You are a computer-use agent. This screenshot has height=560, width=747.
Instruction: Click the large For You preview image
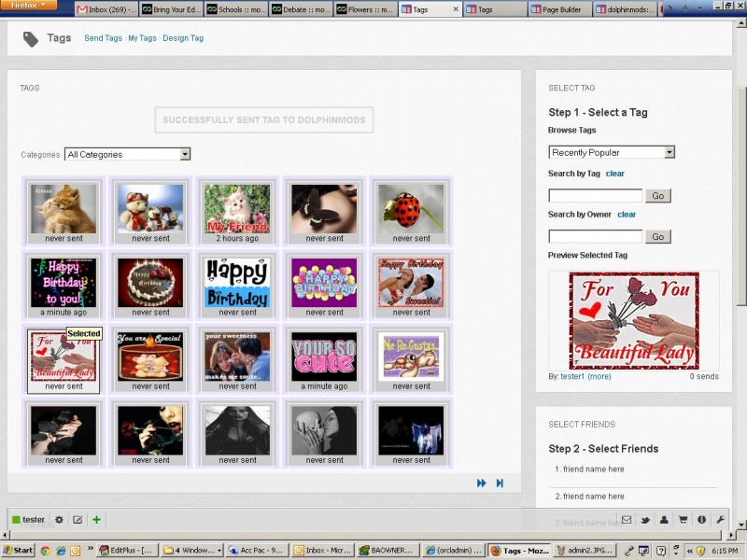coord(634,320)
